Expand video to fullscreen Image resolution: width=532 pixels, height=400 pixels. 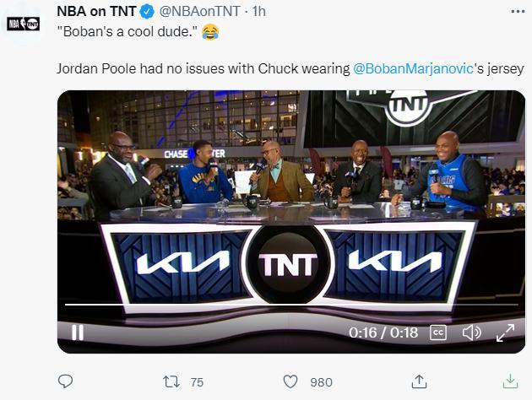point(505,332)
